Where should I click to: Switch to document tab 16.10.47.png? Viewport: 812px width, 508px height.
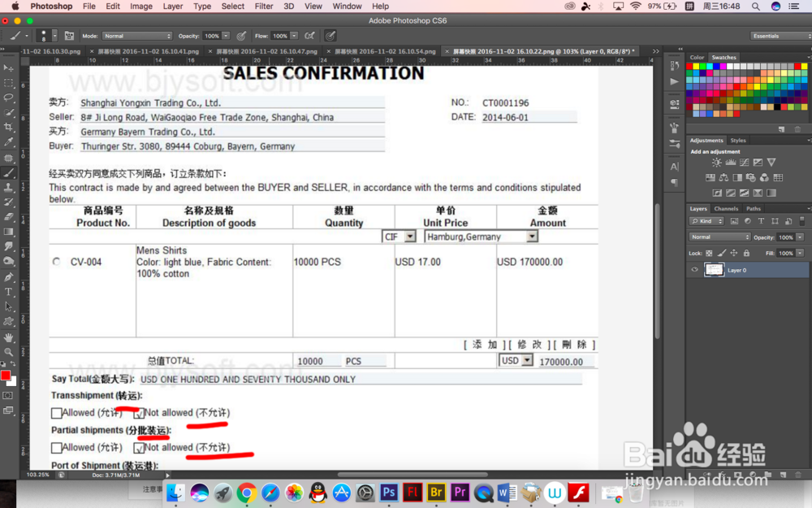tap(266, 51)
